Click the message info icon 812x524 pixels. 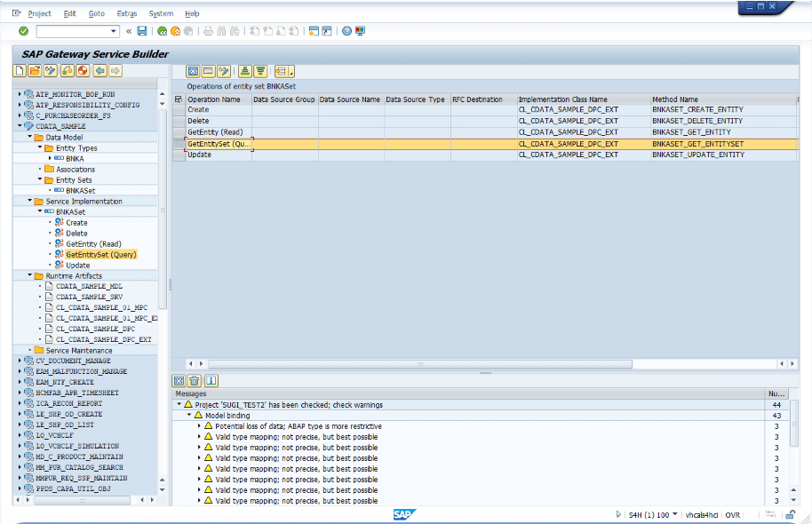(x=210, y=380)
